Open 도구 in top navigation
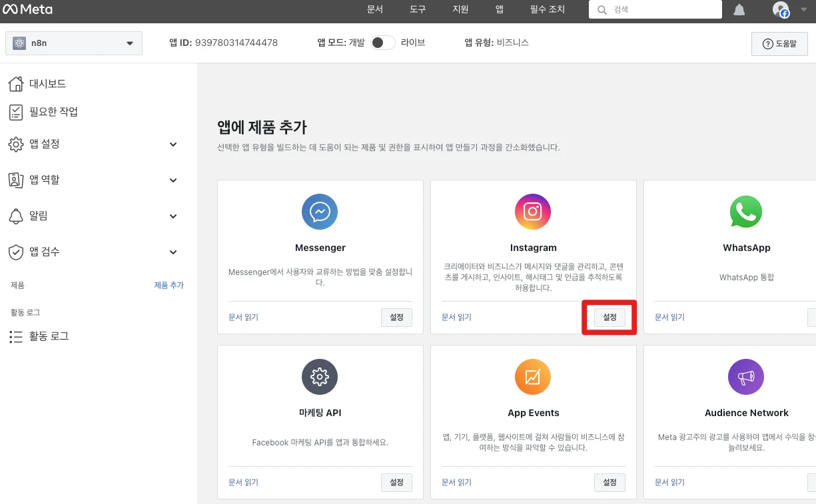Image resolution: width=816 pixels, height=504 pixels. (418, 10)
